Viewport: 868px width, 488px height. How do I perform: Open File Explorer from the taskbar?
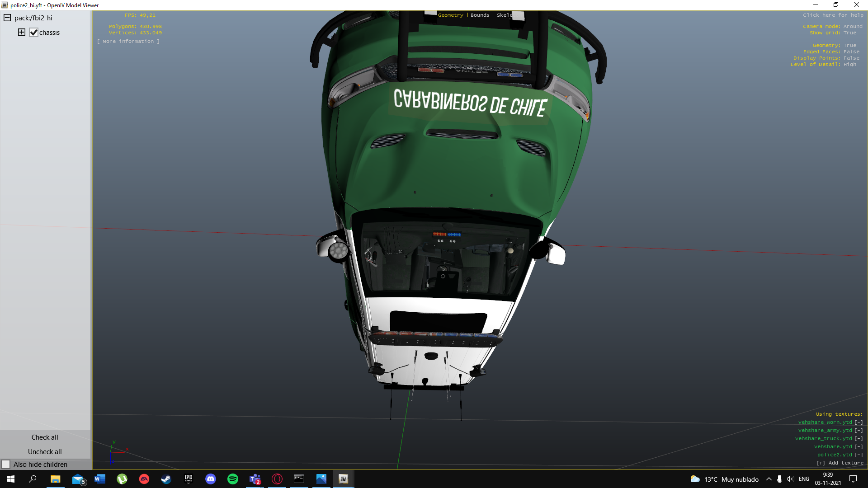tap(55, 479)
